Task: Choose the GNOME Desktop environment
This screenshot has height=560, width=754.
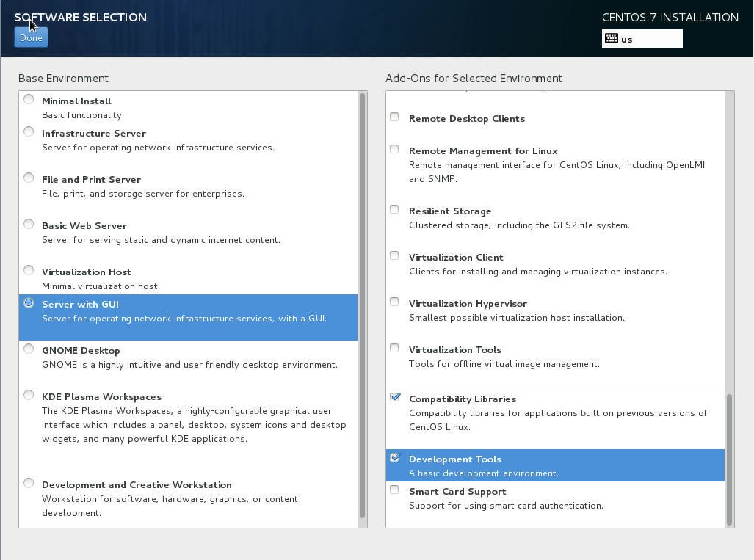Action: tap(29, 349)
